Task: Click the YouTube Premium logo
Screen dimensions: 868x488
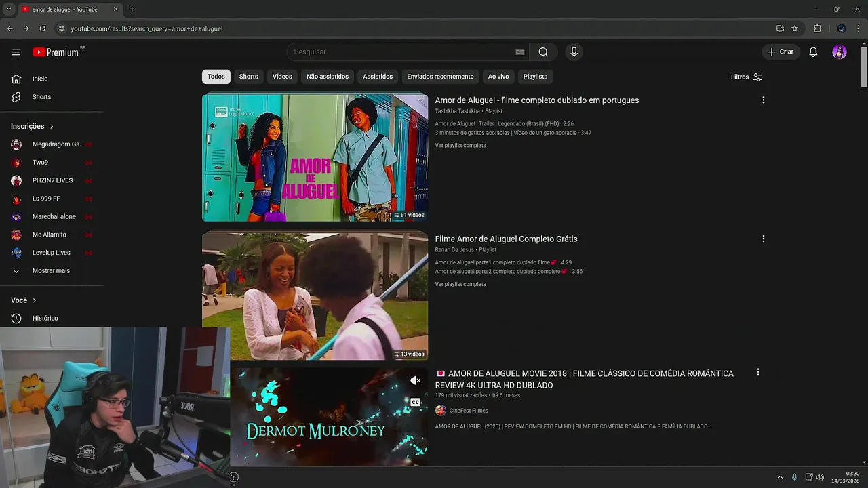Action: (56, 52)
